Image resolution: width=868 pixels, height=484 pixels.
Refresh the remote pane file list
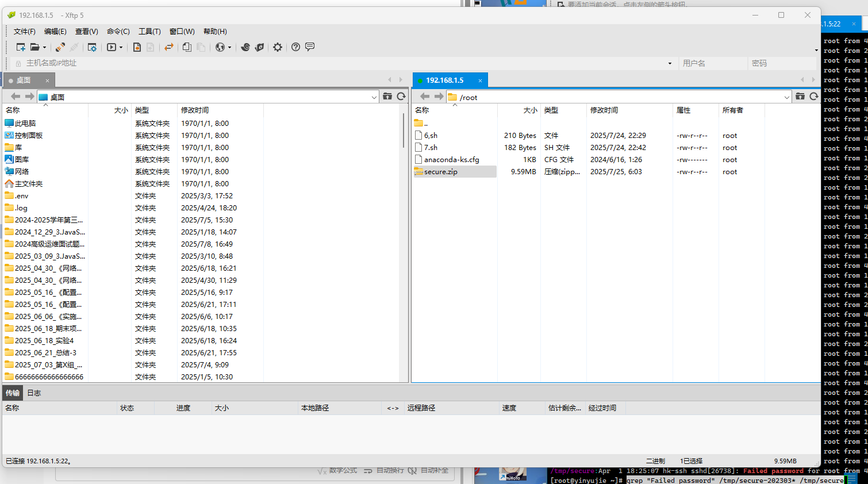coord(814,97)
